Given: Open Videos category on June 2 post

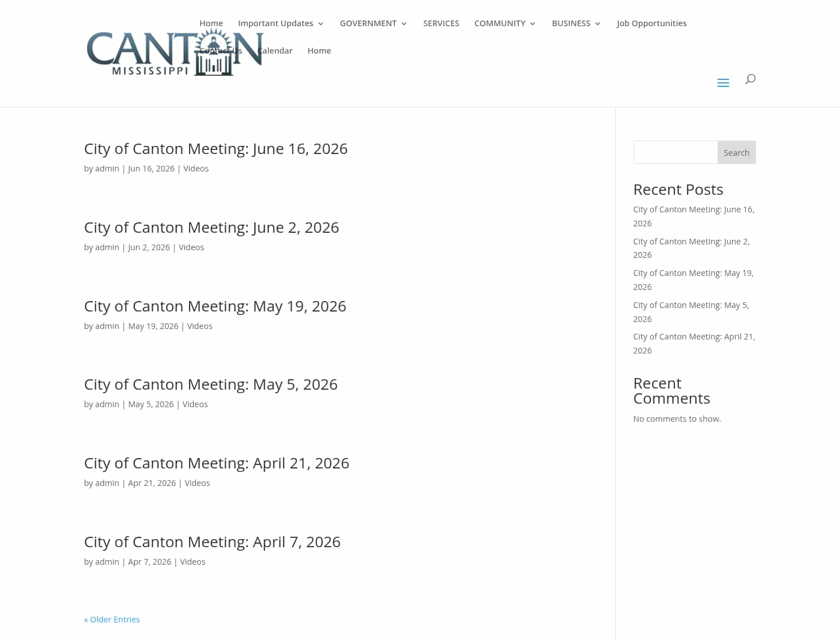Looking at the screenshot, I should point(191,247).
